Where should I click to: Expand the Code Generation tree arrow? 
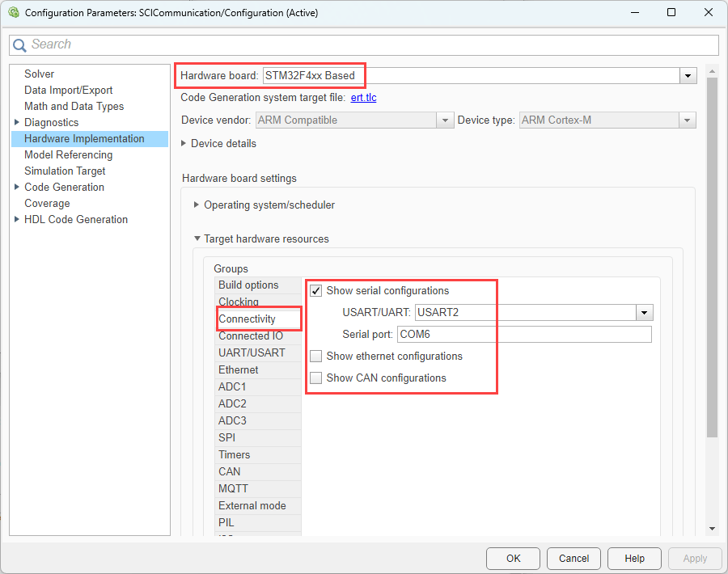17,187
